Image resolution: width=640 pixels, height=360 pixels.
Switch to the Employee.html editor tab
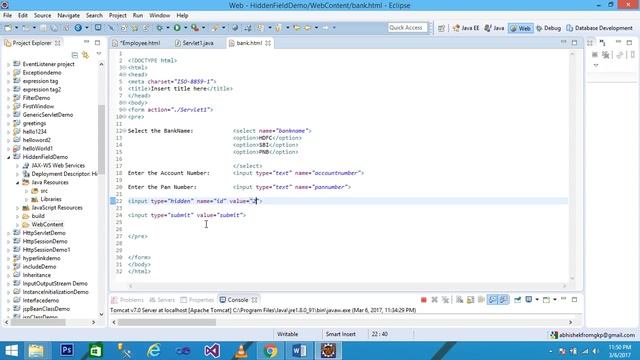pos(136,43)
